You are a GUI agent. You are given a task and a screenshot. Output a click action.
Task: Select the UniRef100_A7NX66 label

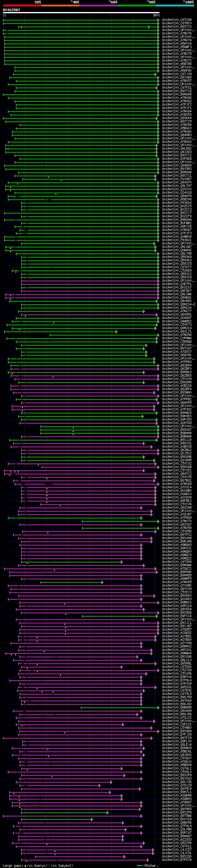tap(177, 98)
